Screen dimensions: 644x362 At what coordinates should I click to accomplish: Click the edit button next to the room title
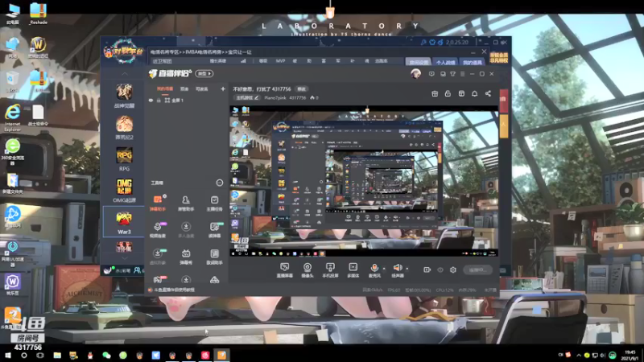[302, 89]
